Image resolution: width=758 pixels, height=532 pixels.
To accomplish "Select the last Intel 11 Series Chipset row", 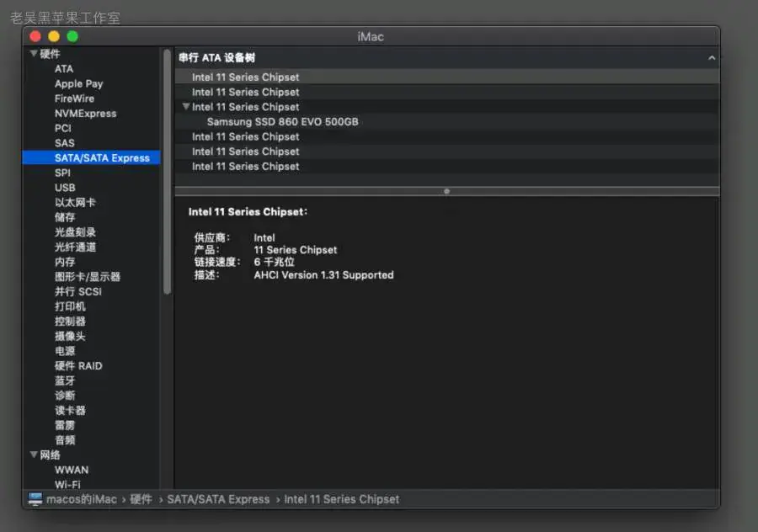I will click(x=446, y=166).
